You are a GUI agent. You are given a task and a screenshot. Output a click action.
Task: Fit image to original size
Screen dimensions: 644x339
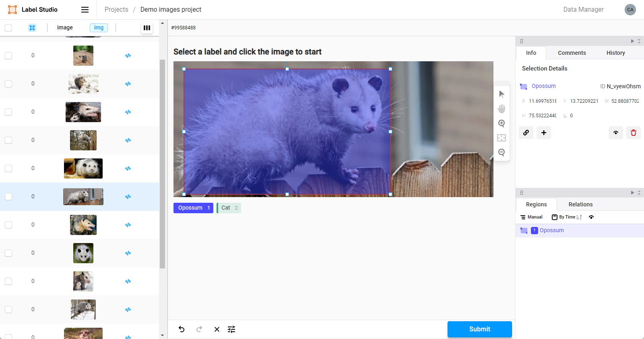coord(502,138)
